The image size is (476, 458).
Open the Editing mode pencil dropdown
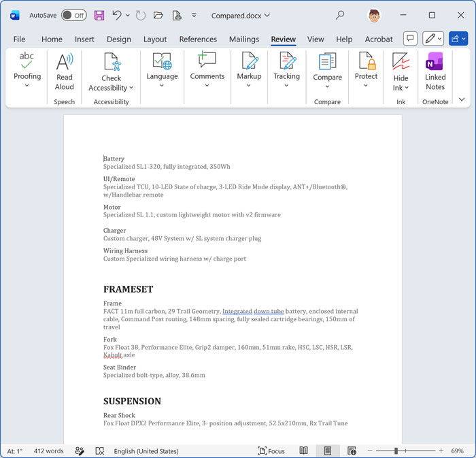pos(433,39)
